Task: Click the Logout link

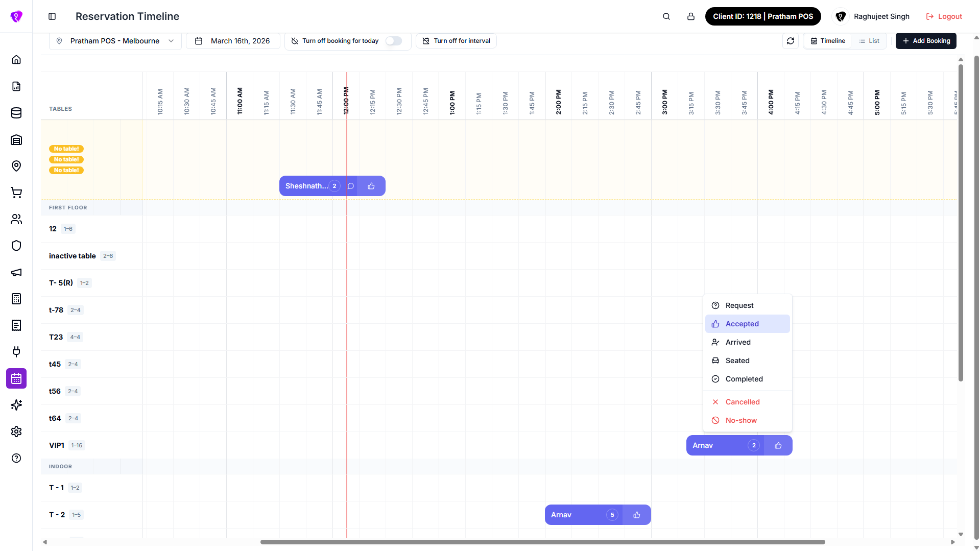Action: pos(944,16)
